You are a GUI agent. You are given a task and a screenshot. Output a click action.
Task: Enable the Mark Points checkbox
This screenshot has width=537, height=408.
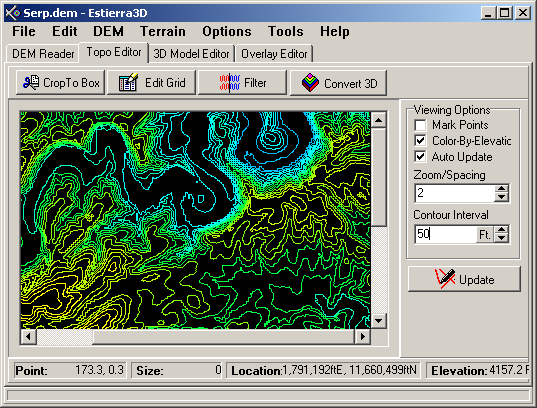click(420, 125)
